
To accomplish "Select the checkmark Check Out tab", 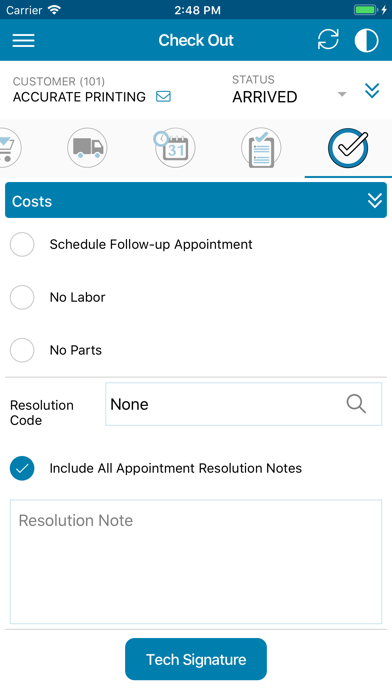I will [x=348, y=148].
